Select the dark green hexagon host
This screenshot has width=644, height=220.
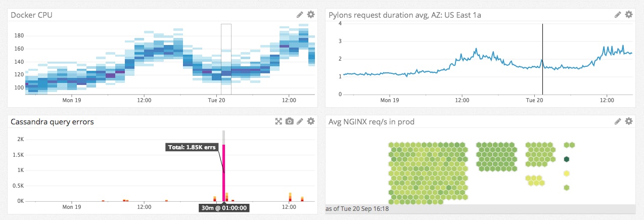click(567, 159)
